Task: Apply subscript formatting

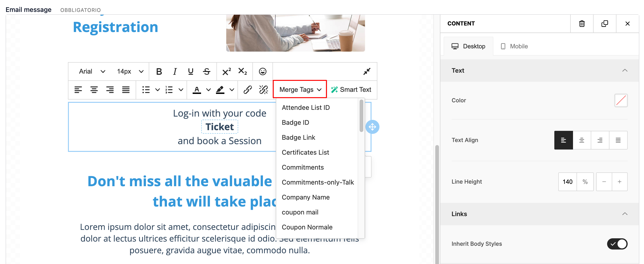Action: [x=243, y=71]
